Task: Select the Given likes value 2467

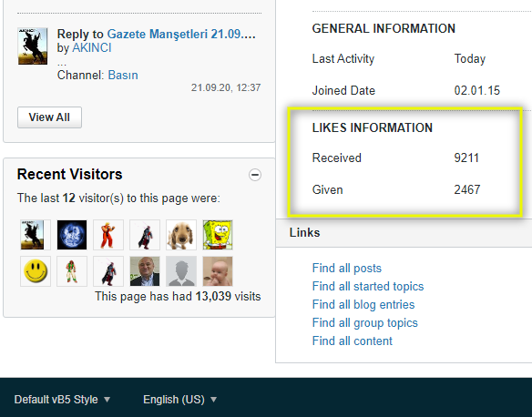Action: [467, 189]
